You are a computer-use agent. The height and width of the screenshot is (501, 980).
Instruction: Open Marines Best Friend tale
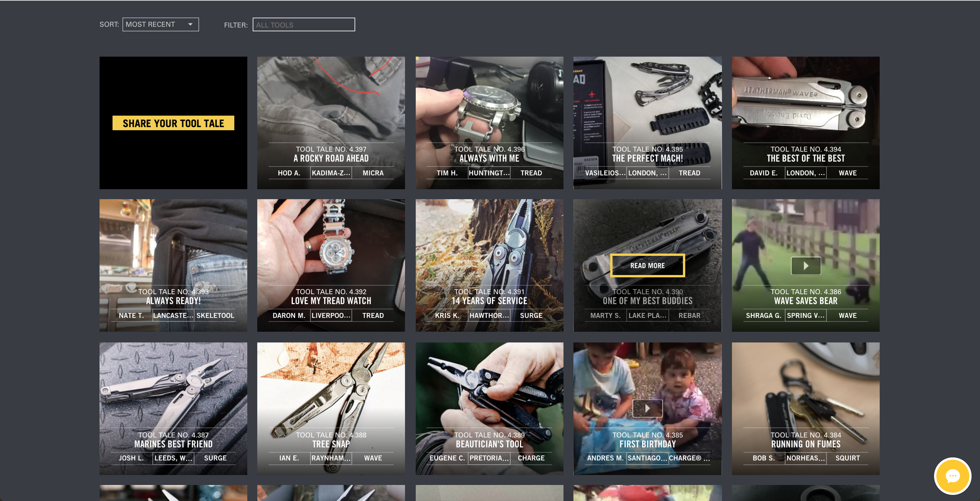tap(173, 444)
